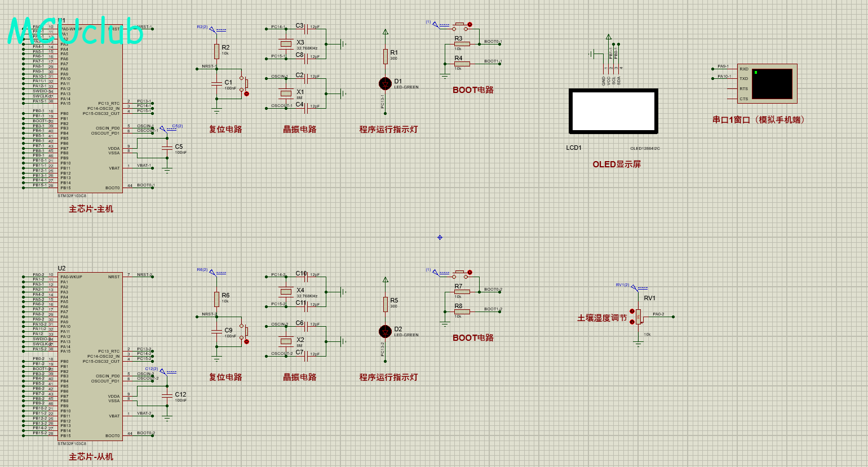The height and width of the screenshot is (467, 868).
Task: Click the OLED12864I2C part label
Action: pyautogui.click(x=645, y=149)
